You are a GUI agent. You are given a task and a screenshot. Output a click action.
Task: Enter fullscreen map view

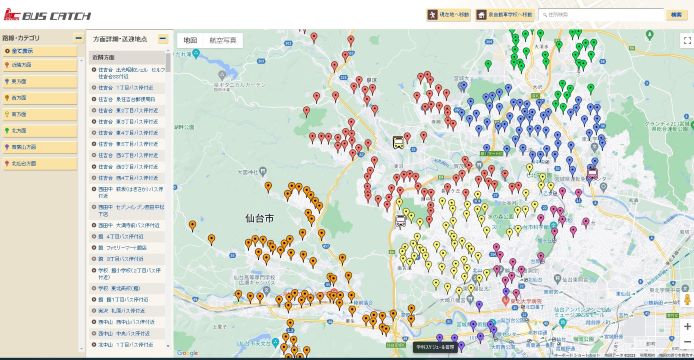[x=687, y=41]
